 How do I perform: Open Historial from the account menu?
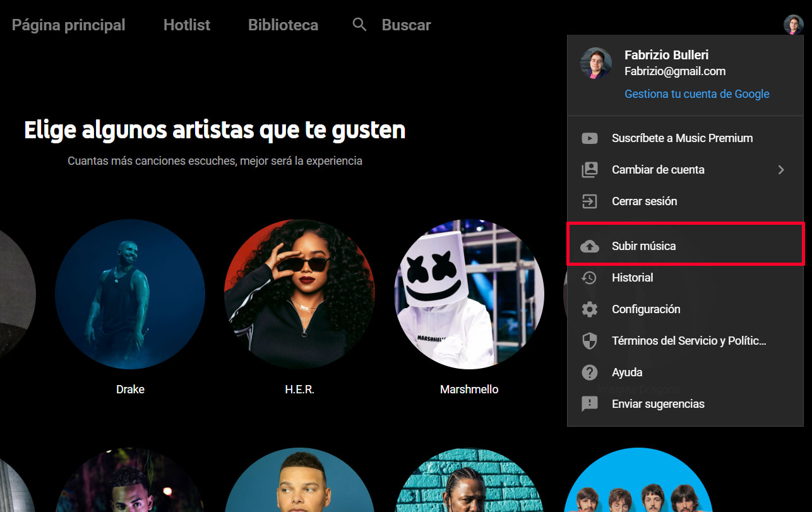[x=686, y=278]
